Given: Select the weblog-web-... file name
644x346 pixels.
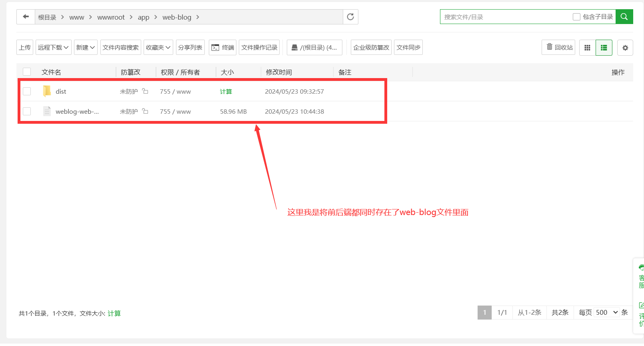Looking at the screenshot, I should pos(77,111).
